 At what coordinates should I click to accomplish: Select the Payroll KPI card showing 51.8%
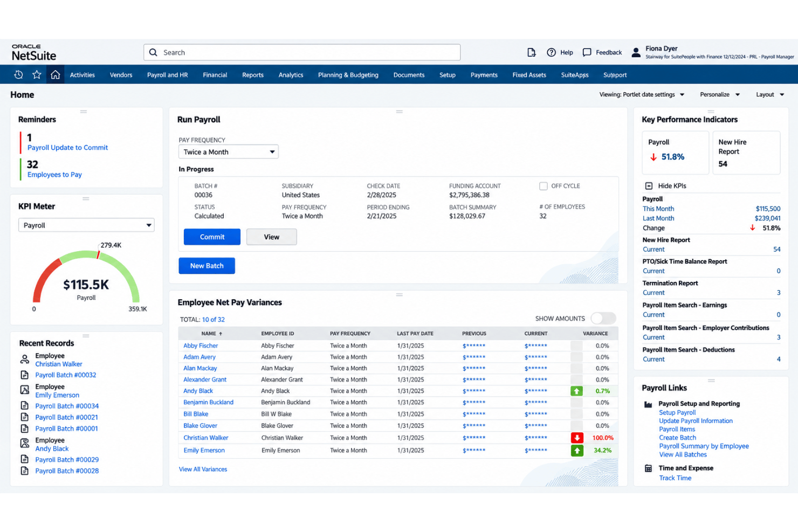(x=675, y=153)
